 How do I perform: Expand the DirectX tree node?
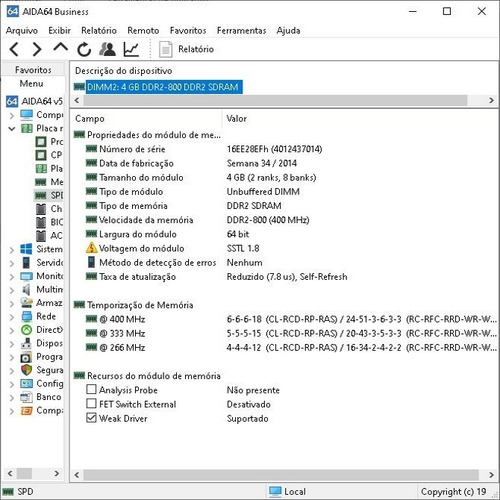click(12, 330)
